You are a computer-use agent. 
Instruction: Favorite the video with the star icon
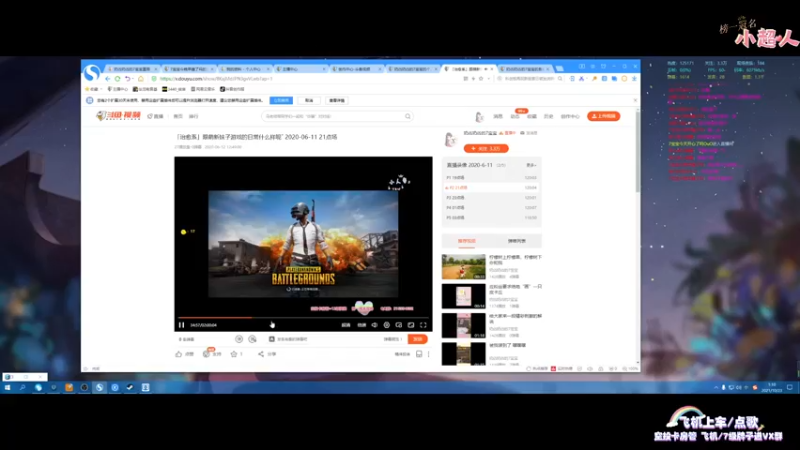click(x=234, y=354)
